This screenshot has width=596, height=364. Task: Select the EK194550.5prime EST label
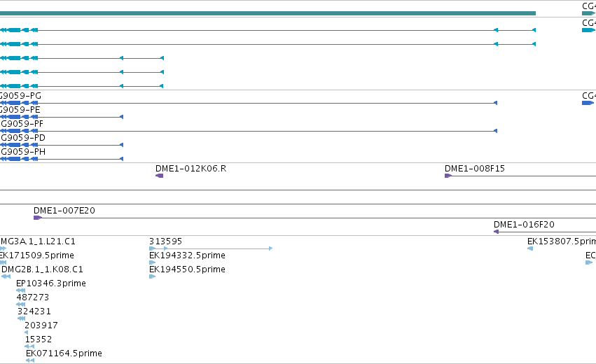click(x=187, y=269)
